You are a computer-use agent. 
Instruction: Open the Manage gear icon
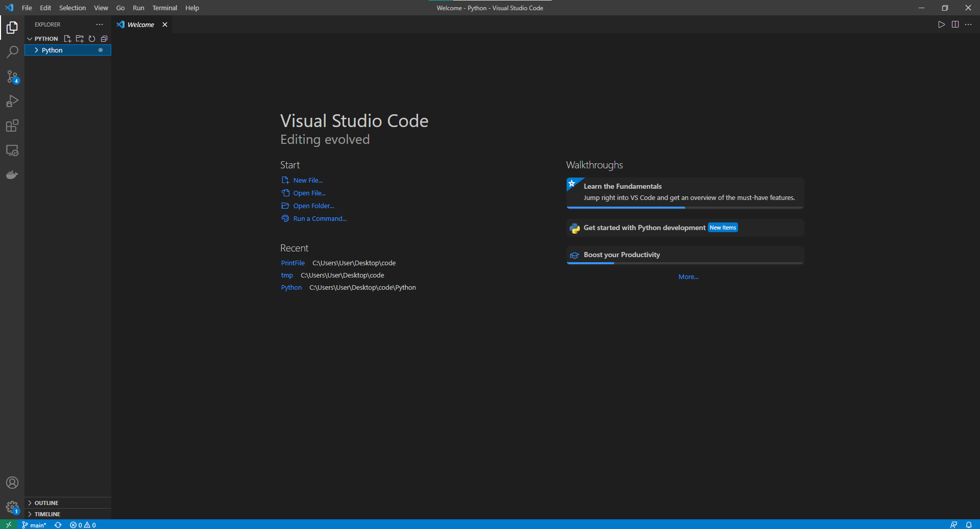[x=12, y=507]
